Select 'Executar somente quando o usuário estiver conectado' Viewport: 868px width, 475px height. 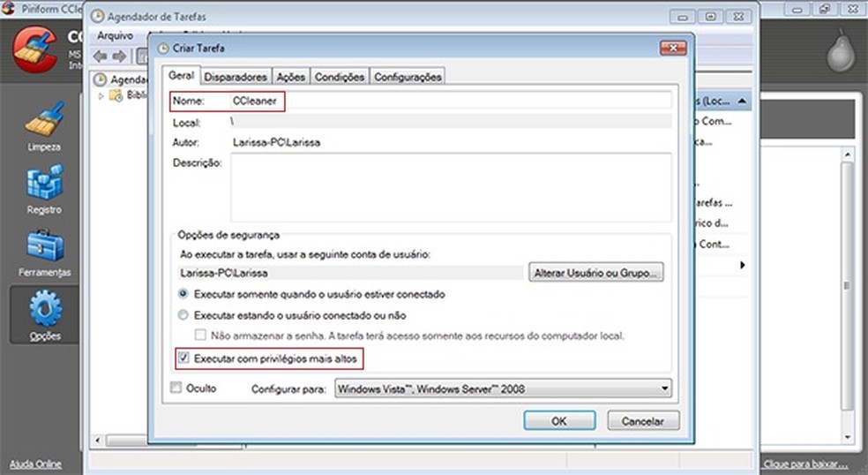click(183, 294)
